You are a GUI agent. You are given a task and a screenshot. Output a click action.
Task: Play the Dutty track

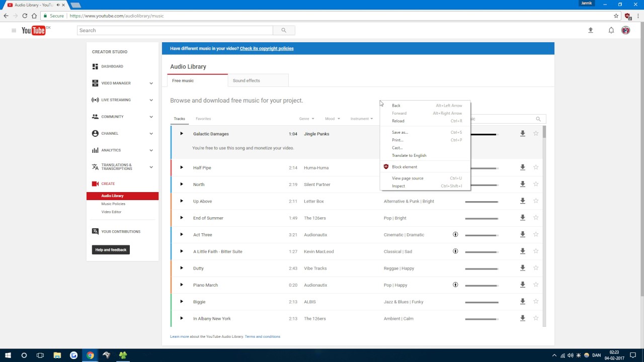tap(182, 268)
